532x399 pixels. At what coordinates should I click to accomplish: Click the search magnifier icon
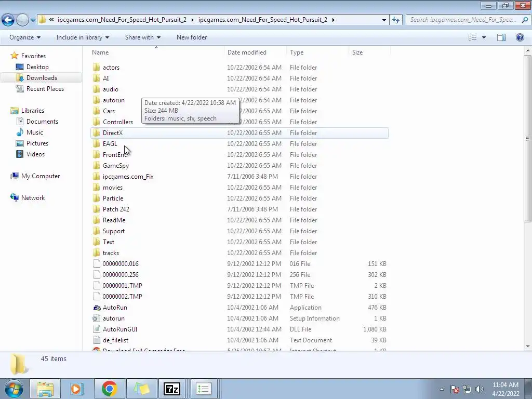[525, 20]
